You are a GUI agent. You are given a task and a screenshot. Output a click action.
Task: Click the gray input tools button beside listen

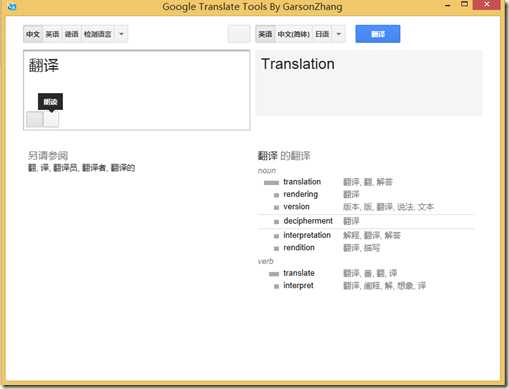[35, 119]
